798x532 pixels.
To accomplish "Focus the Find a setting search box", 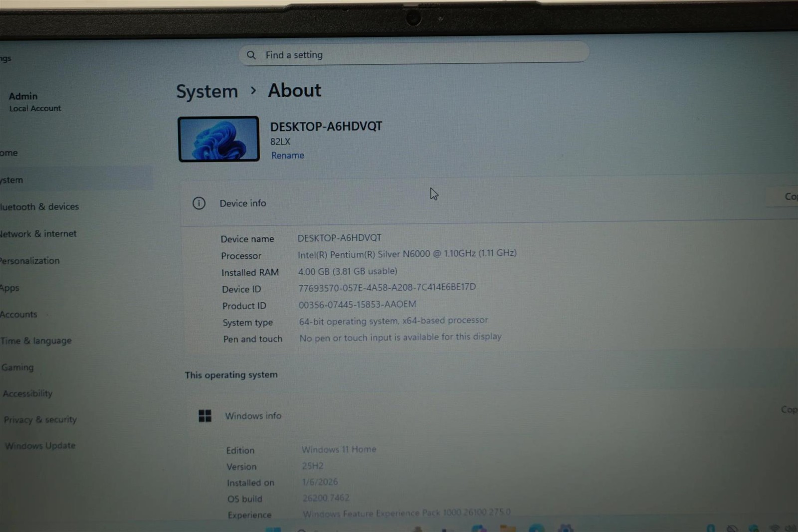I will click(x=413, y=53).
